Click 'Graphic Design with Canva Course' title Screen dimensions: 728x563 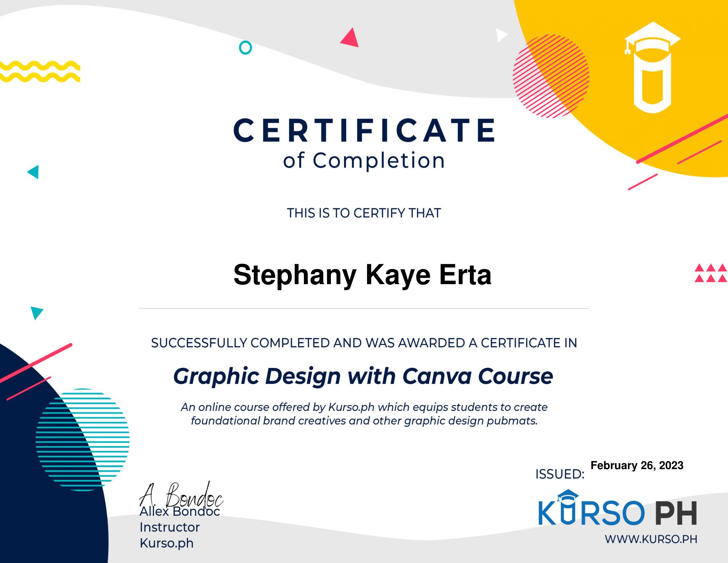pos(363,377)
